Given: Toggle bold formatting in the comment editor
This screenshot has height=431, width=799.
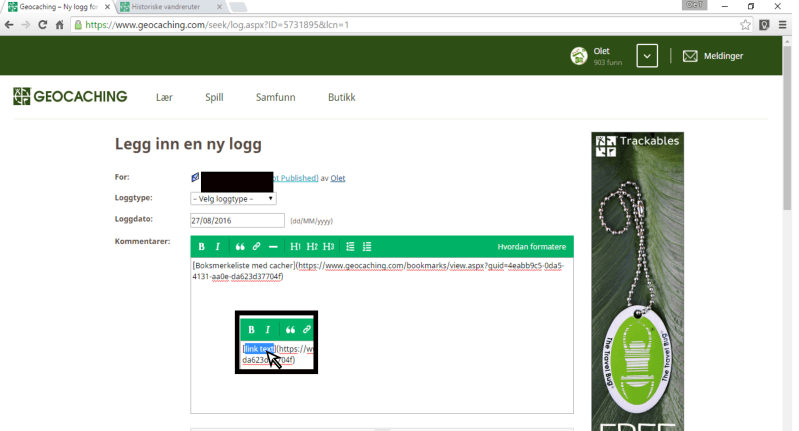Looking at the screenshot, I should (x=201, y=247).
